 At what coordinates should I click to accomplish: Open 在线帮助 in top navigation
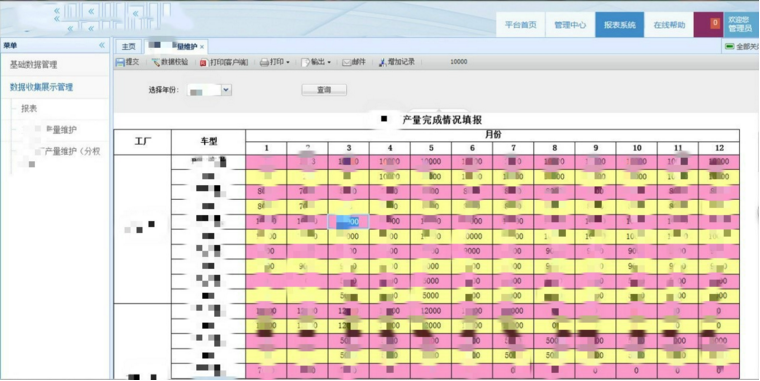point(669,25)
